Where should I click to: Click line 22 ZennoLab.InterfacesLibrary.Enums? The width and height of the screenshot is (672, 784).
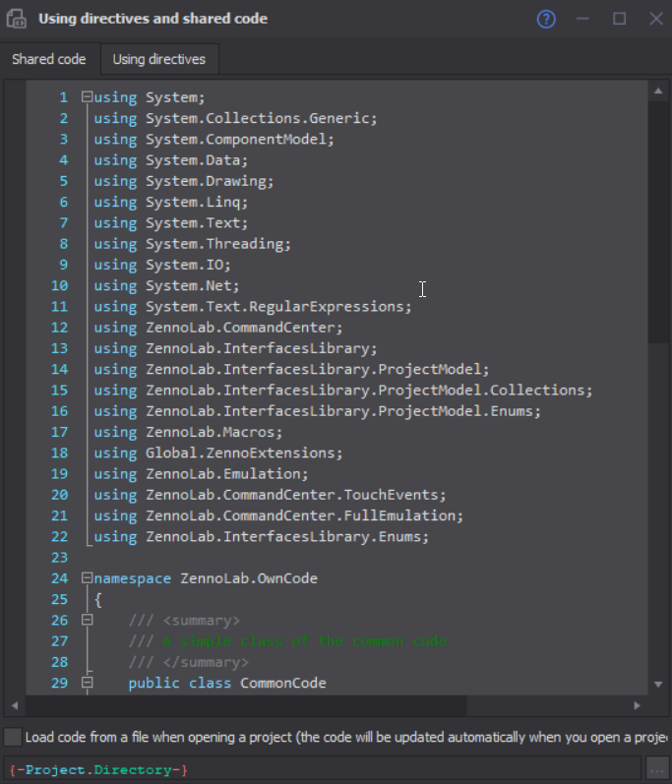tap(287, 536)
